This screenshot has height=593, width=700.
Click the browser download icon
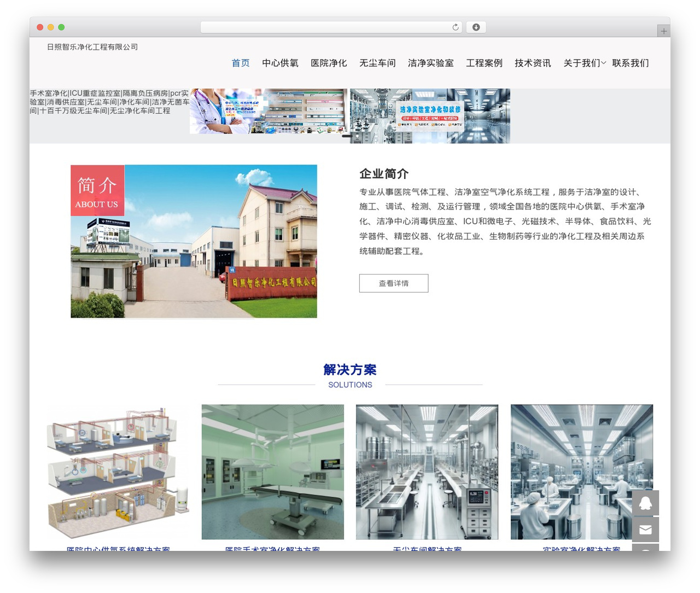point(476,27)
